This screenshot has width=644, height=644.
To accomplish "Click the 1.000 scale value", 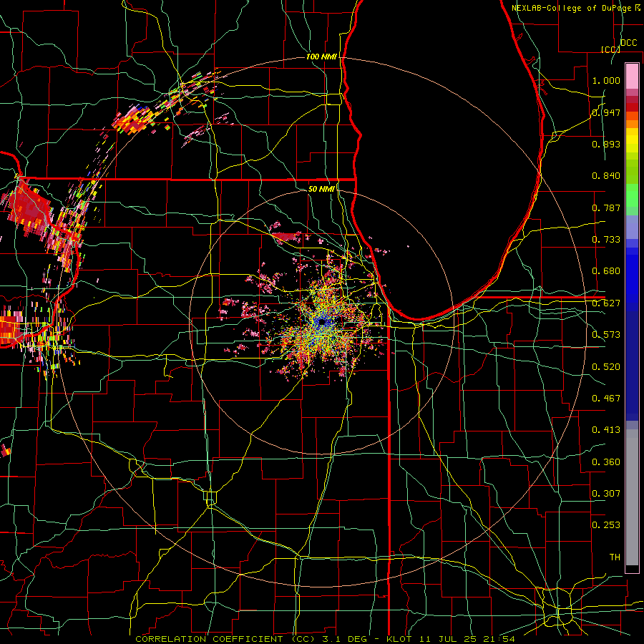I will pyautogui.click(x=606, y=80).
